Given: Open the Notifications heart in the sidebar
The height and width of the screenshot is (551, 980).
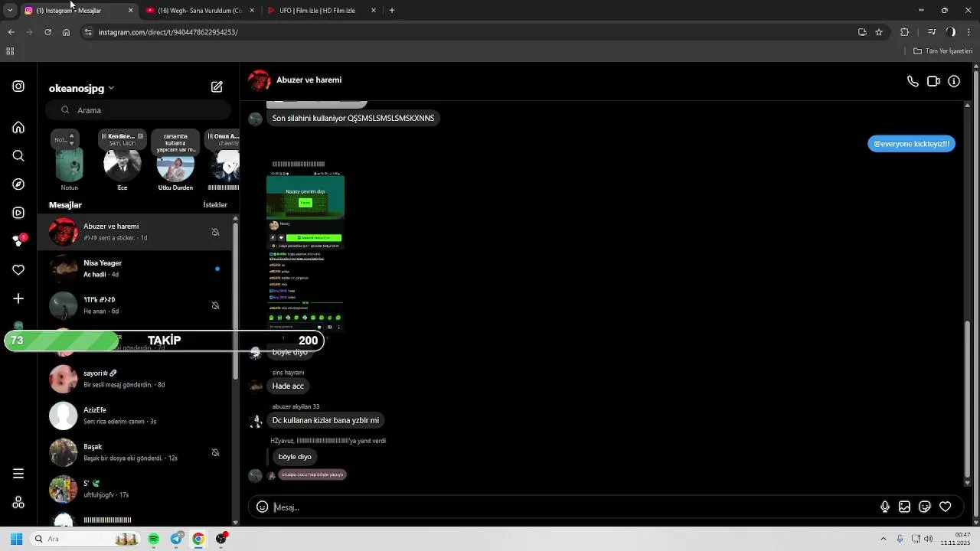Looking at the screenshot, I should pyautogui.click(x=18, y=270).
